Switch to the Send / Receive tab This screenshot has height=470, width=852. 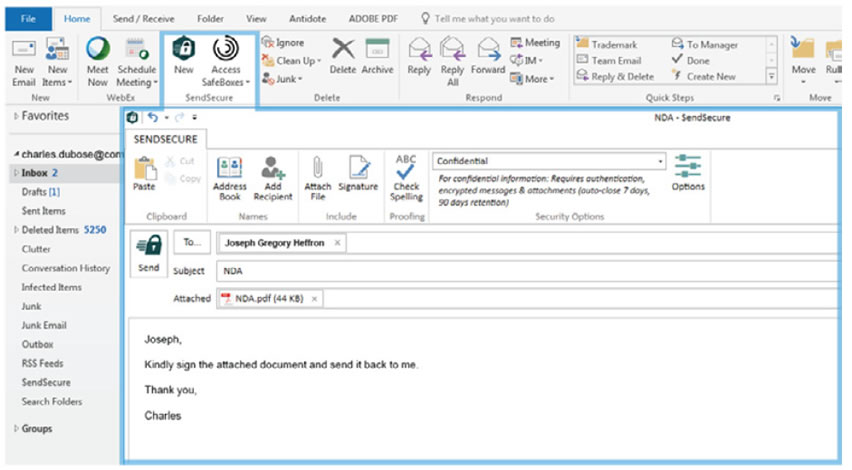(143, 19)
